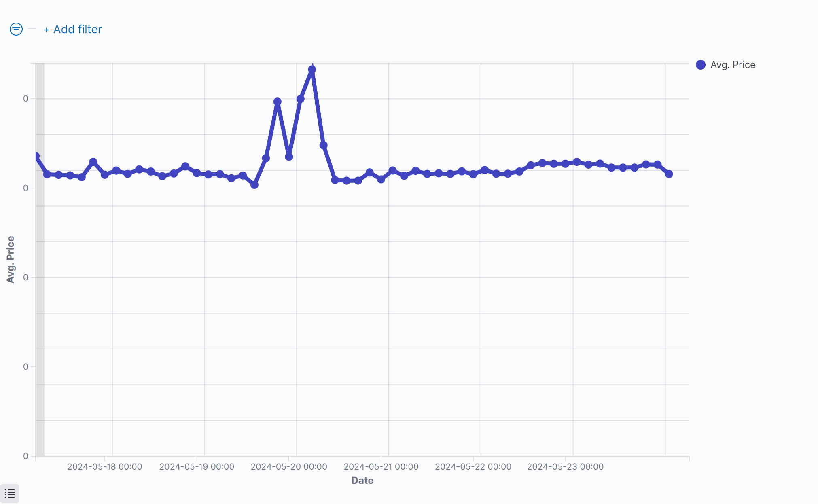818x504 pixels.
Task: Click the dip point between the two peaks
Action: tap(289, 157)
